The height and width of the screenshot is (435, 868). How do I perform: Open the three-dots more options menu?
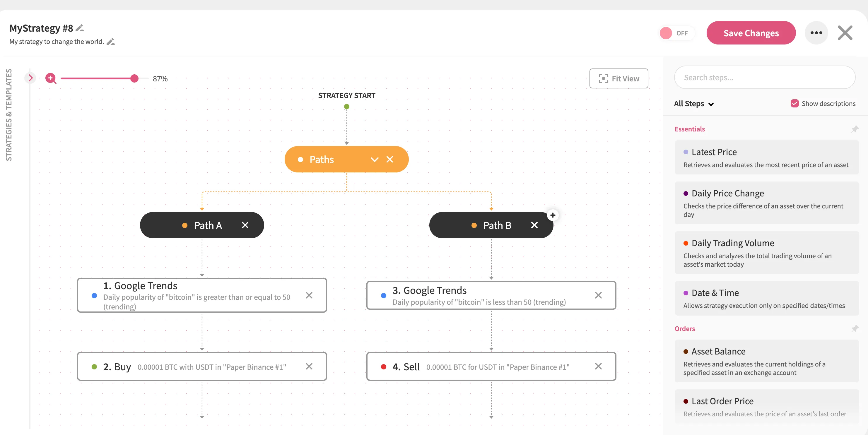(816, 33)
